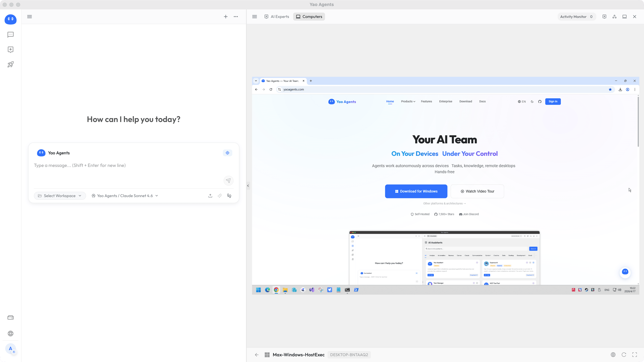
Task: Collapse the chat panel with divider arrow
Action: click(248, 186)
